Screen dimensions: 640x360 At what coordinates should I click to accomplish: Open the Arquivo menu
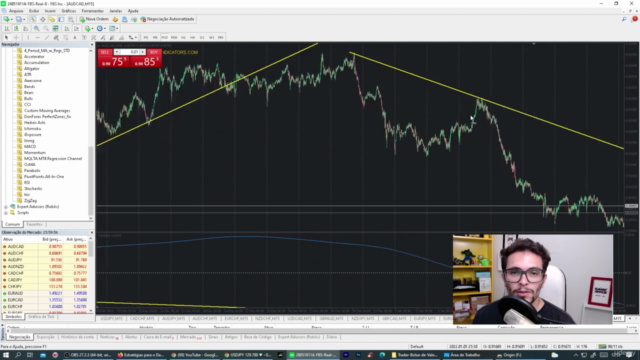pyautogui.click(x=16, y=11)
